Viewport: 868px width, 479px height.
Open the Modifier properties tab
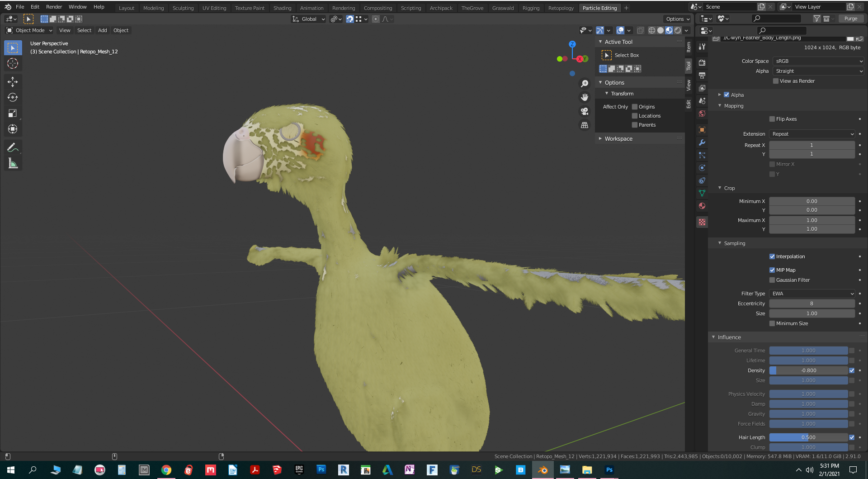click(x=702, y=143)
